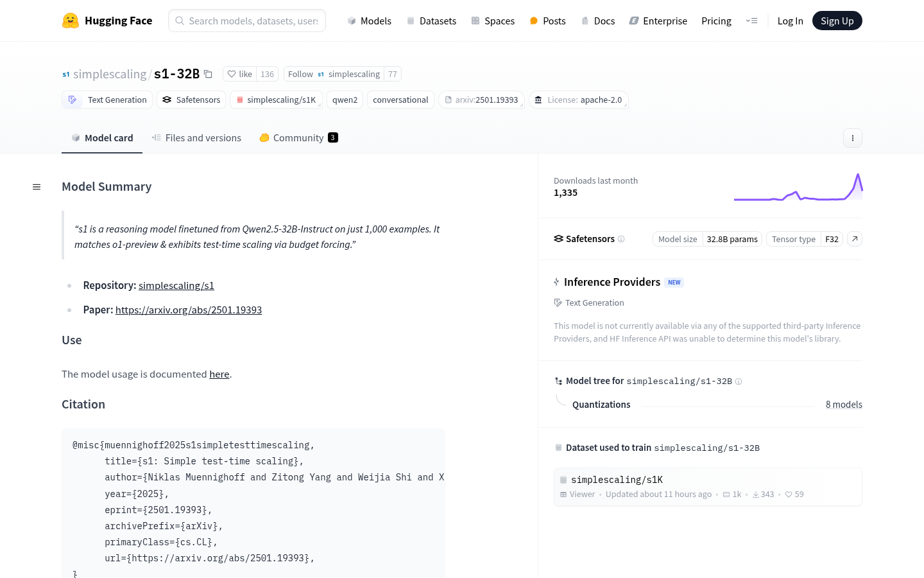The image size is (924, 578).
Task: Open the Community tab
Action: click(x=298, y=138)
